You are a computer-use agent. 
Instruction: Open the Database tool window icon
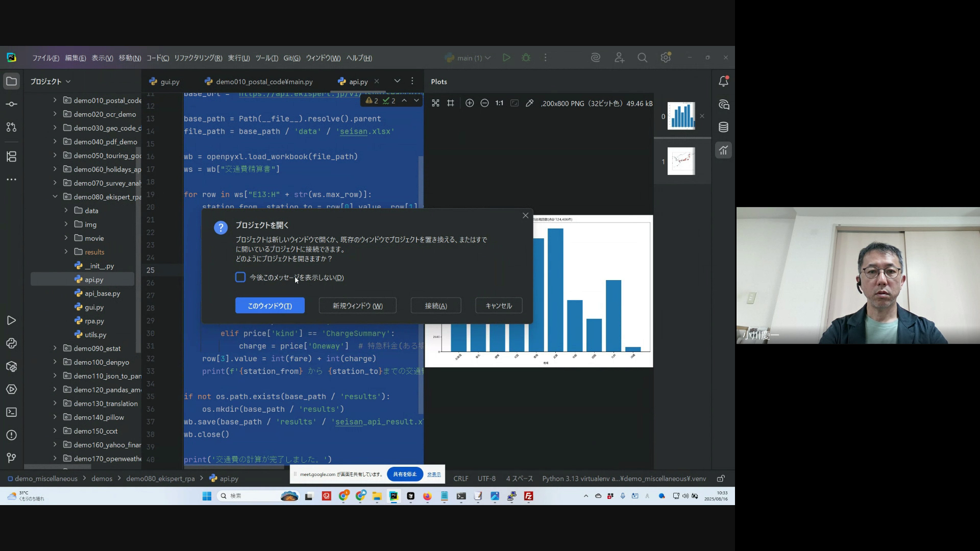pos(723,128)
